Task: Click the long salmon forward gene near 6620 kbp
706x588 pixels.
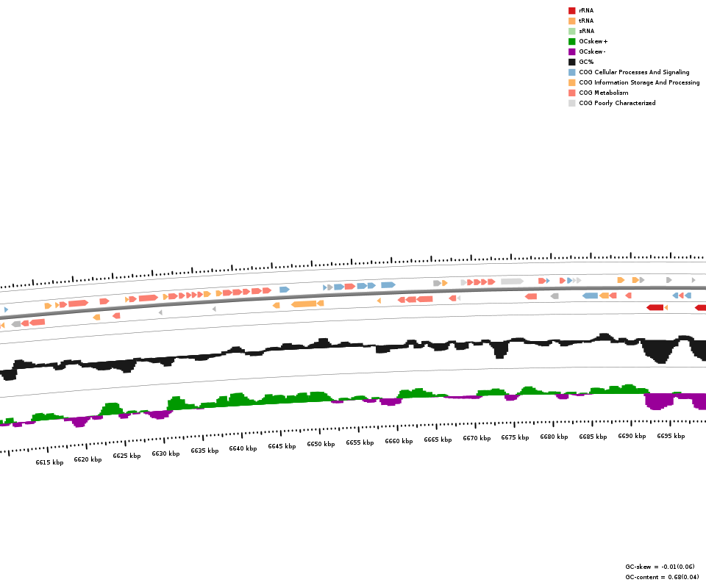Action: click(78, 303)
